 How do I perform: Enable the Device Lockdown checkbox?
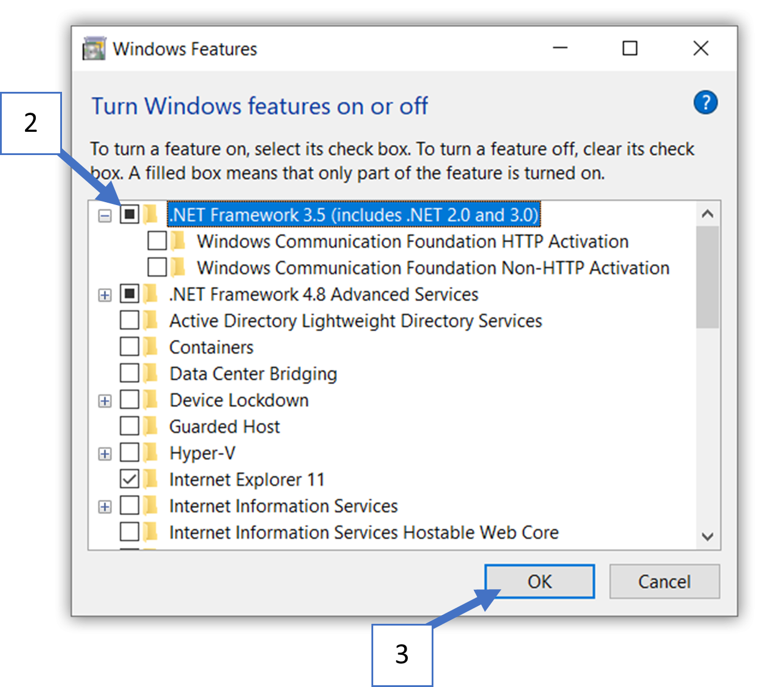tap(129, 400)
